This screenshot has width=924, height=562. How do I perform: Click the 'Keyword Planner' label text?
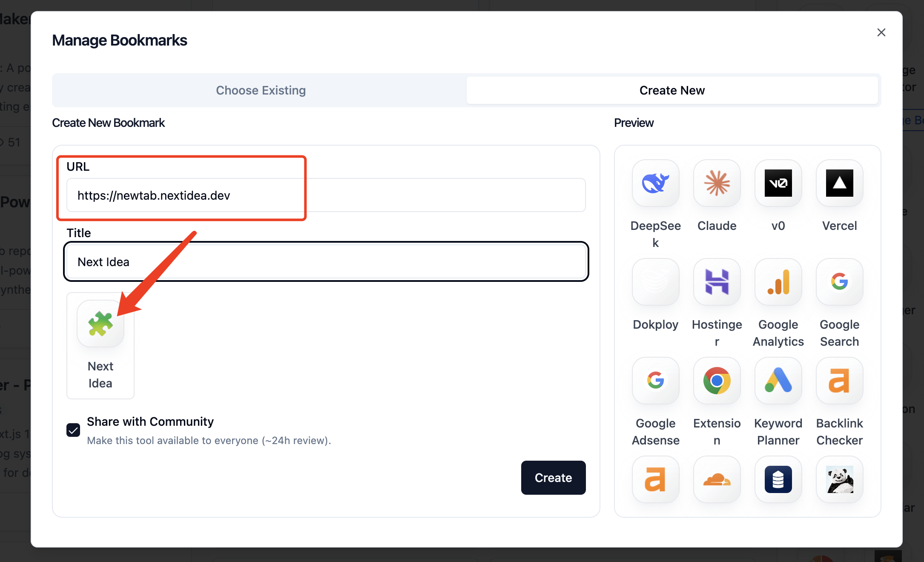(x=778, y=432)
